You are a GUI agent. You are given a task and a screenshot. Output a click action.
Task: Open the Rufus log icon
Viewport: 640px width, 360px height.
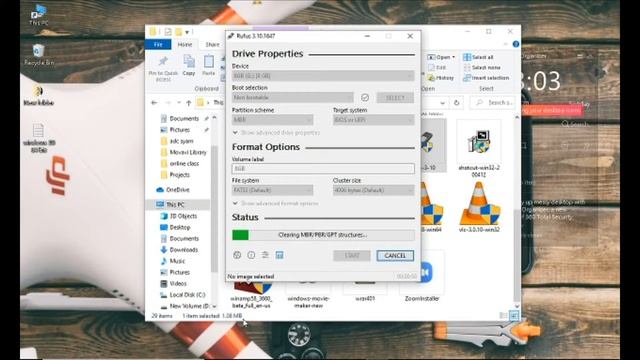(x=279, y=255)
